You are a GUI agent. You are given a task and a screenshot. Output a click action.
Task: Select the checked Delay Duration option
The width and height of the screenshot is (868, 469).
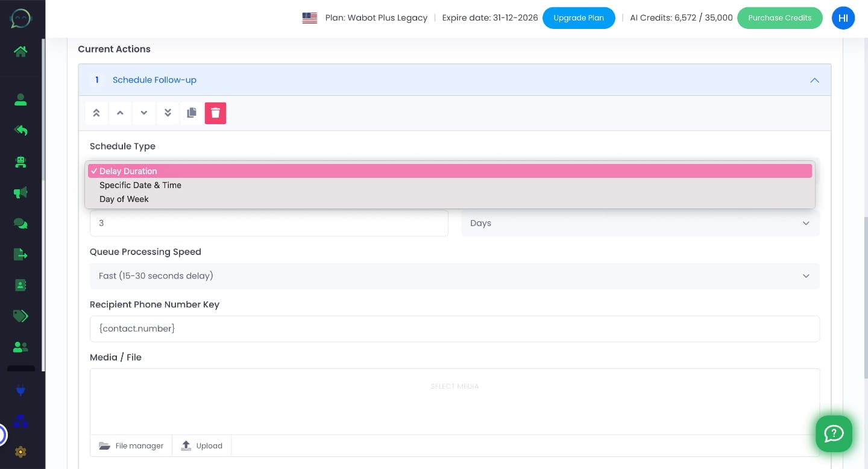tap(128, 171)
